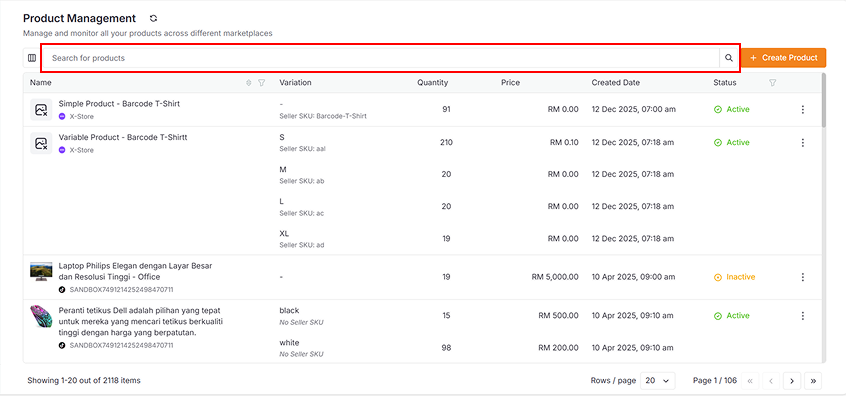Open actions menu for Peranti tetikus Dell row
This screenshot has width=846, height=396.
click(x=802, y=316)
